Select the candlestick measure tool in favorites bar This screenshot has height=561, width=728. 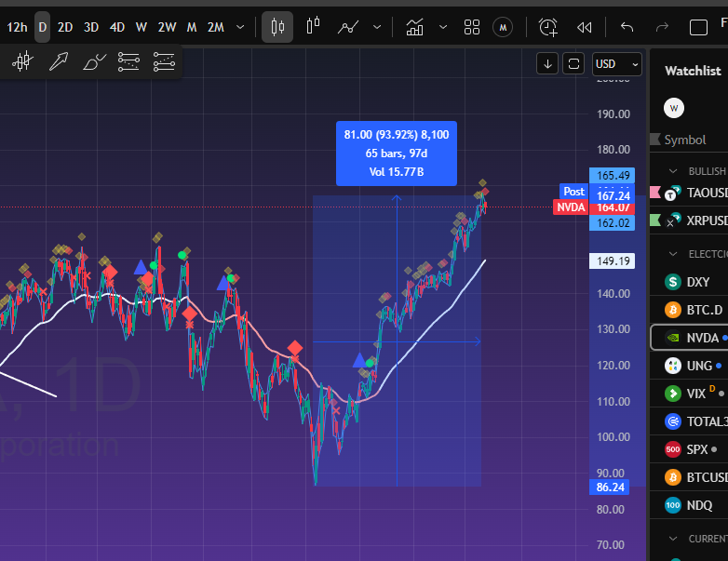pos(22,61)
